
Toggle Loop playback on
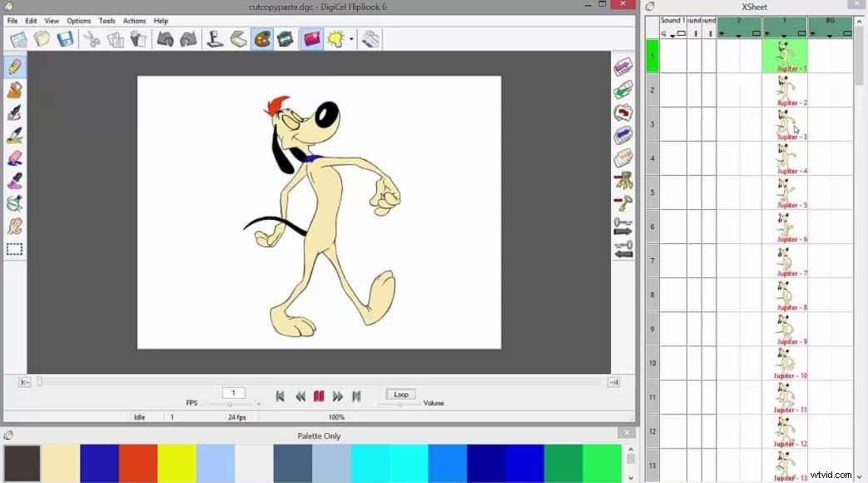pos(400,394)
